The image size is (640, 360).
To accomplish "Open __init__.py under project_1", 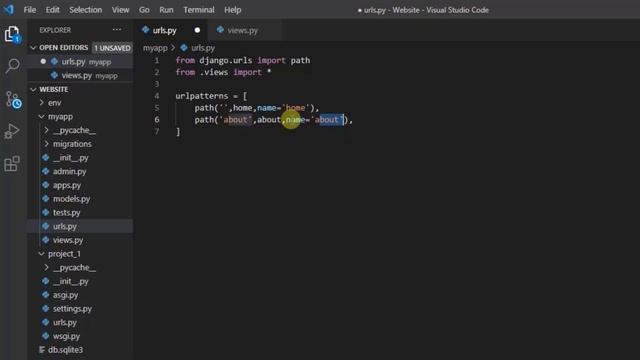I will [x=80, y=281].
